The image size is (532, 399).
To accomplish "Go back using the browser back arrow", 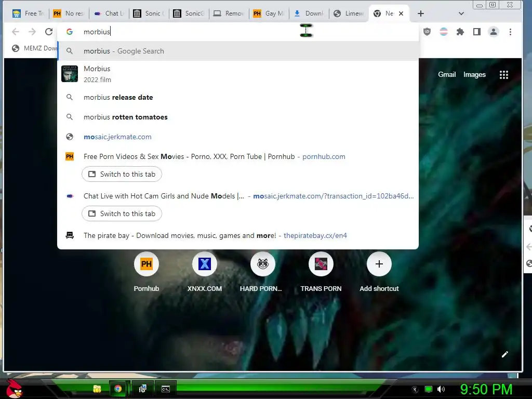I will pyautogui.click(x=15, y=32).
